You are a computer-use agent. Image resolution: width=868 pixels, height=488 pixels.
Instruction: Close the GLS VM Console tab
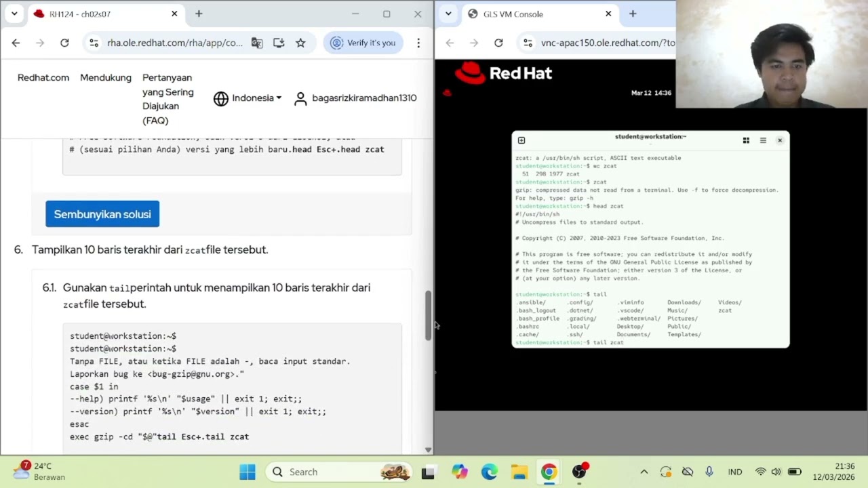pos(608,14)
